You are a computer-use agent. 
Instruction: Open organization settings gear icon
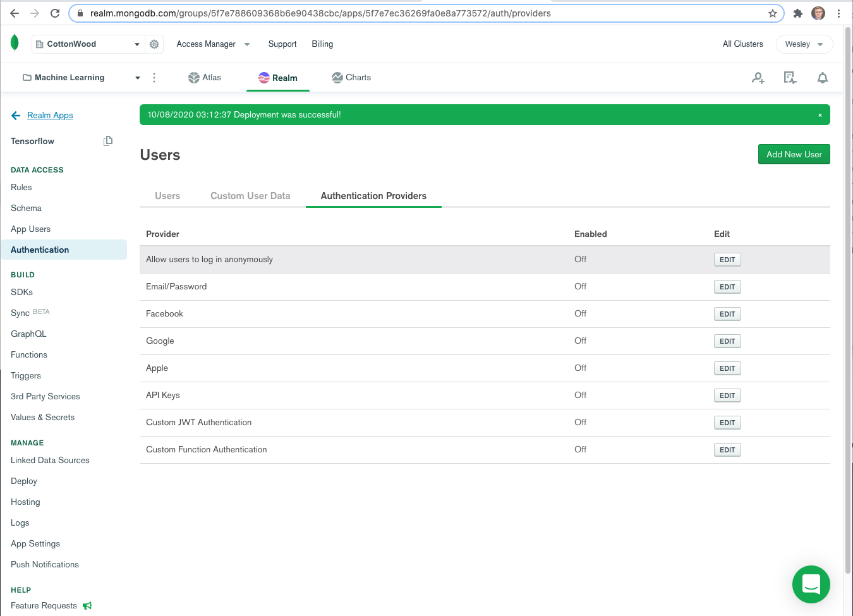tap(154, 44)
